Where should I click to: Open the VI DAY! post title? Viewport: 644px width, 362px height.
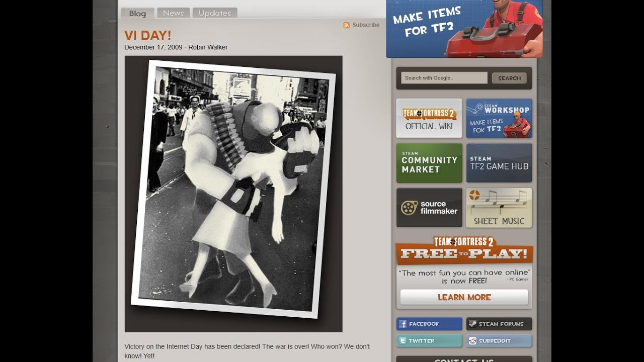click(148, 36)
